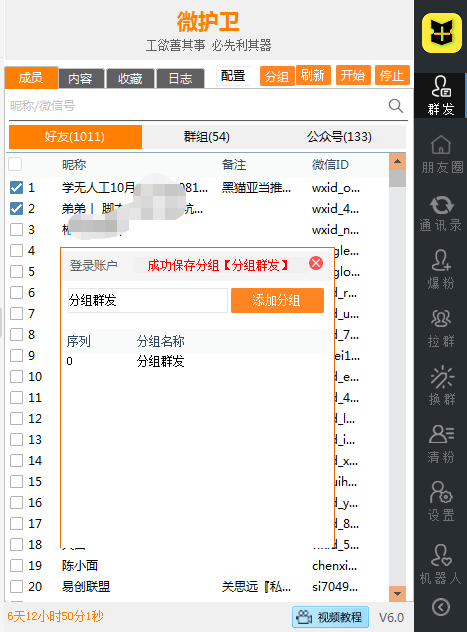Click the scrollbar up arrow
The width and height of the screenshot is (467, 632).
click(x=397, y=162)
